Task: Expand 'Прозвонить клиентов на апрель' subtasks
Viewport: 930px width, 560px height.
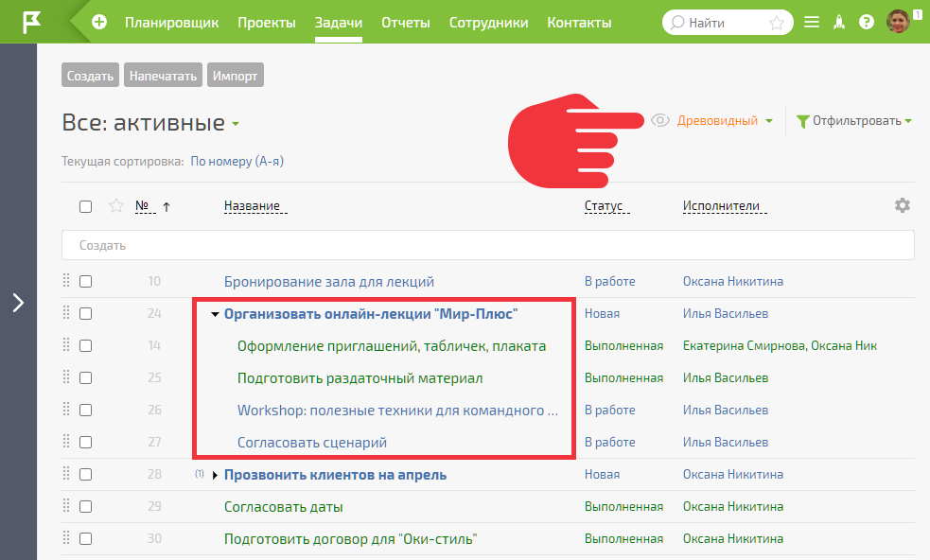Action: [x=215, y=475]
